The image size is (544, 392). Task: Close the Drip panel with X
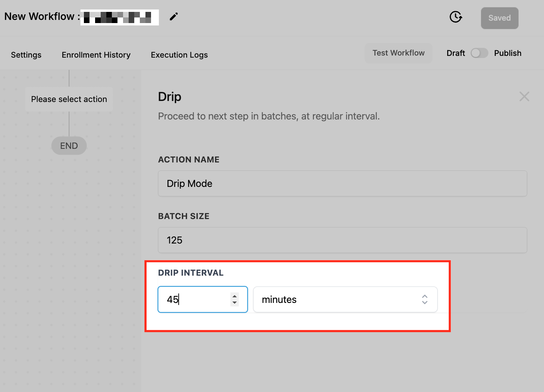tap(524, 96)
